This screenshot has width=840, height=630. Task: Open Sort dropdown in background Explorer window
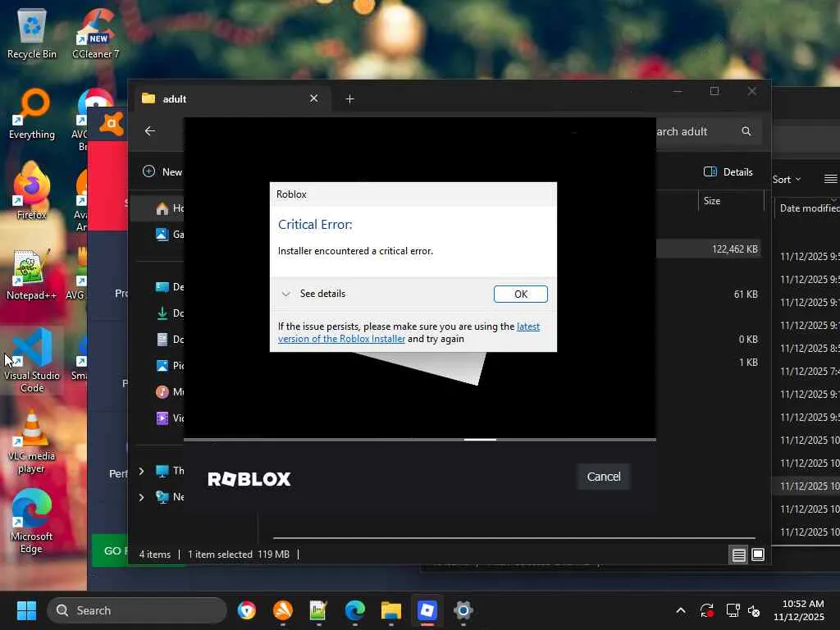pyautogui.click(x=787, y=180)
